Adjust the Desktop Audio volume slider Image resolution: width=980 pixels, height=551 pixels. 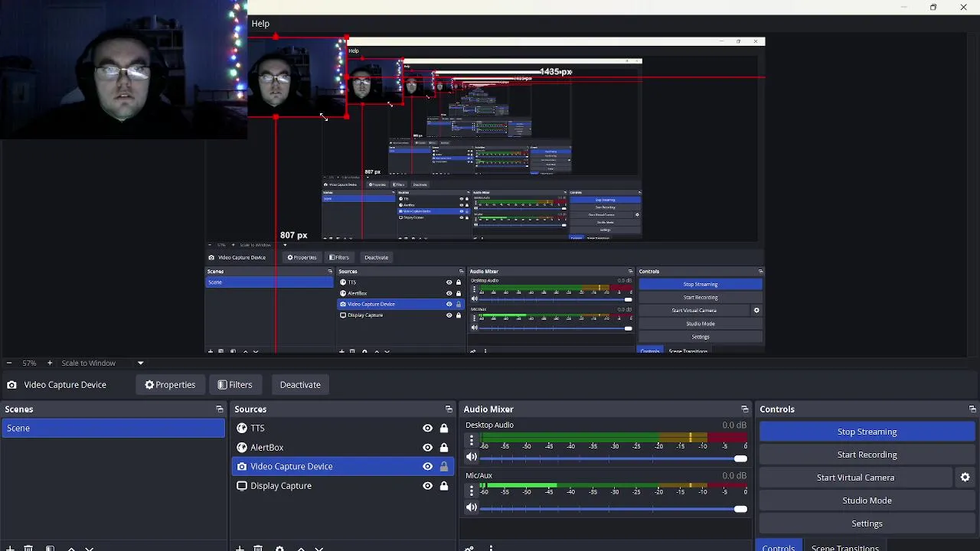(x=614, y=458)
